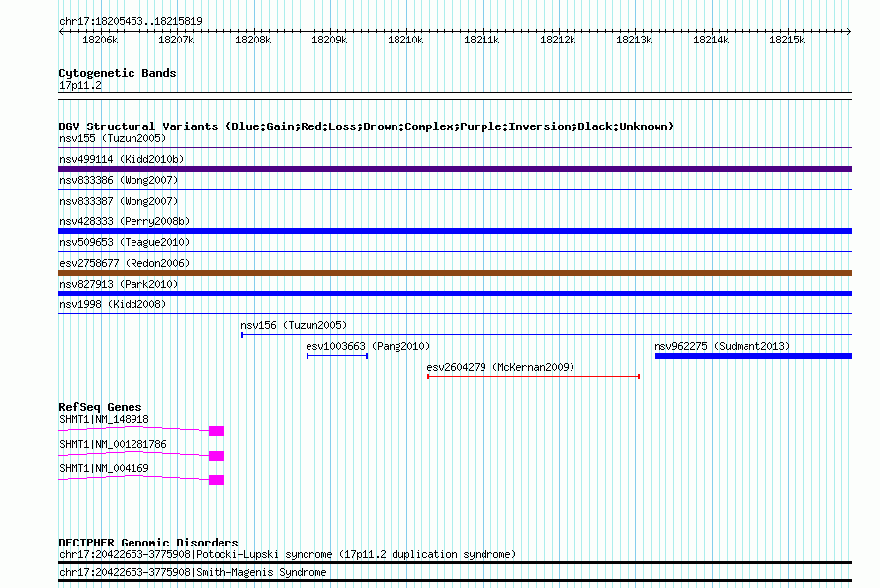Click the DGV Structural Variants track title
Viewport: 880px width, 588px height.
pos(366,126)
